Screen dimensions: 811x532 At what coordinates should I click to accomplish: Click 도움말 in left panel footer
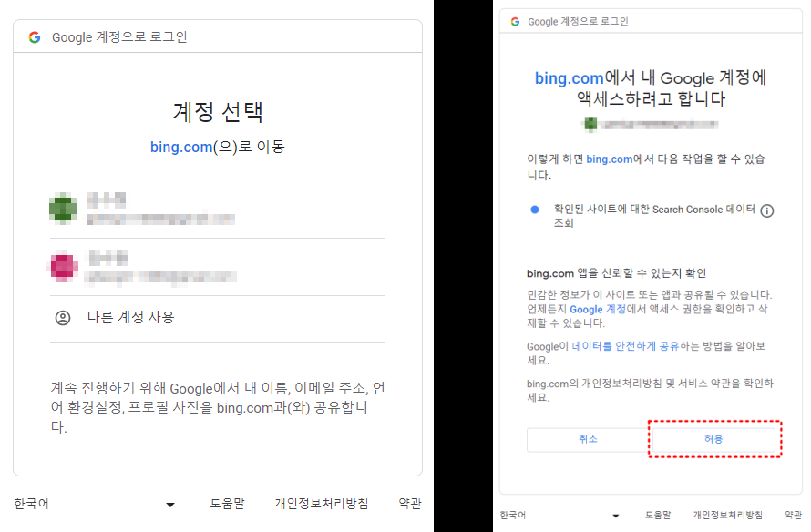pos(227,504)
